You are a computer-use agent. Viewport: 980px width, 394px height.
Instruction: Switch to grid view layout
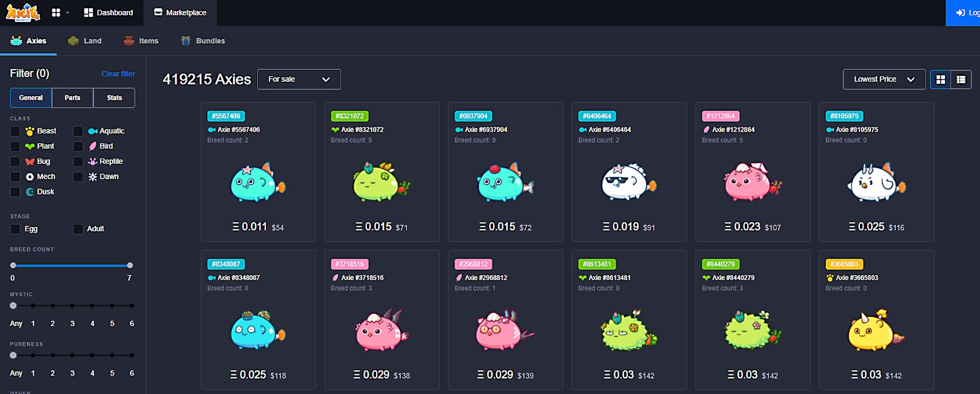(941, 80)
